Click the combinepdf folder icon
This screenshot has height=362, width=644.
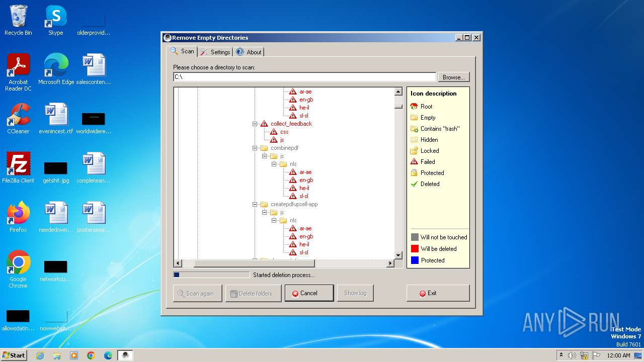click(264, 148)
